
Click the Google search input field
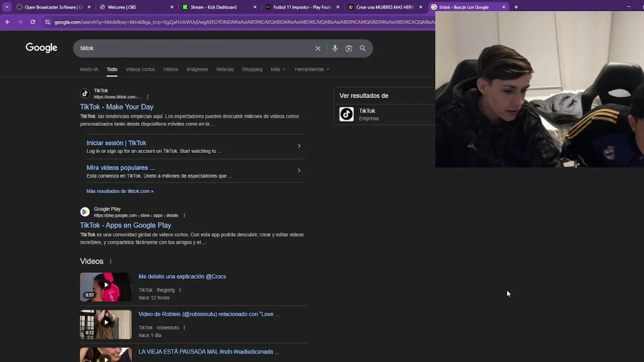(196, 48)
